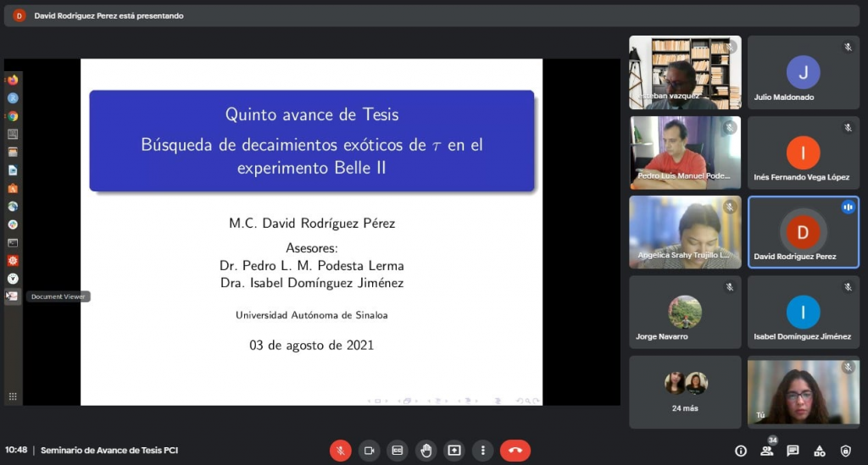
Task: Raise your hand in the meeting
Action: [426, 451]
